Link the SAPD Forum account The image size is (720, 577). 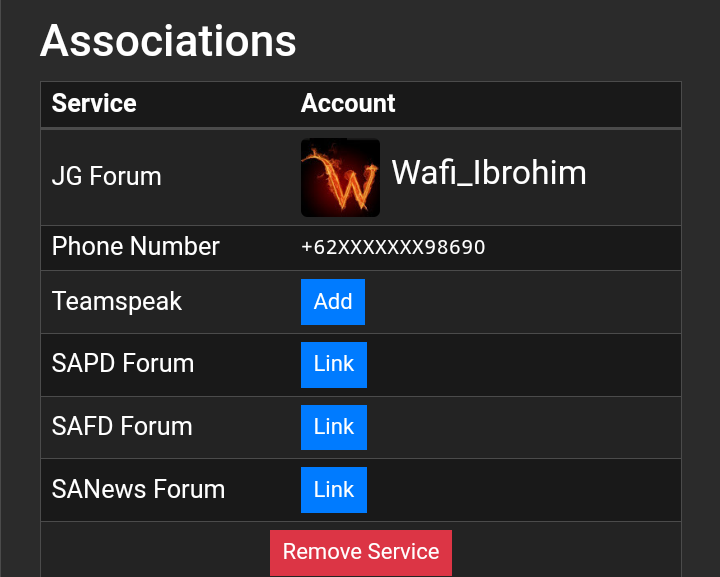334,364
